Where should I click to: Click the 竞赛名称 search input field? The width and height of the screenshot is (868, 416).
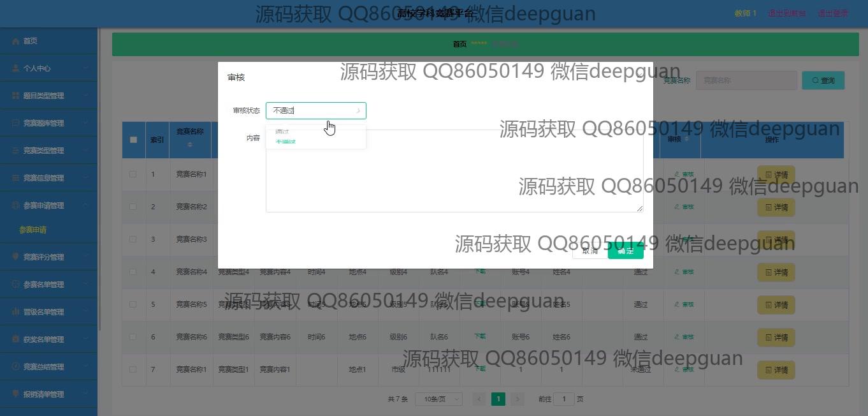click(x=746, y=80)
